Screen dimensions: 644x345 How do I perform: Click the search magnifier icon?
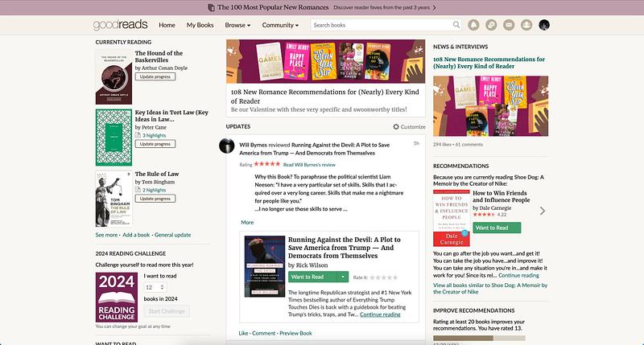point(456,25)
